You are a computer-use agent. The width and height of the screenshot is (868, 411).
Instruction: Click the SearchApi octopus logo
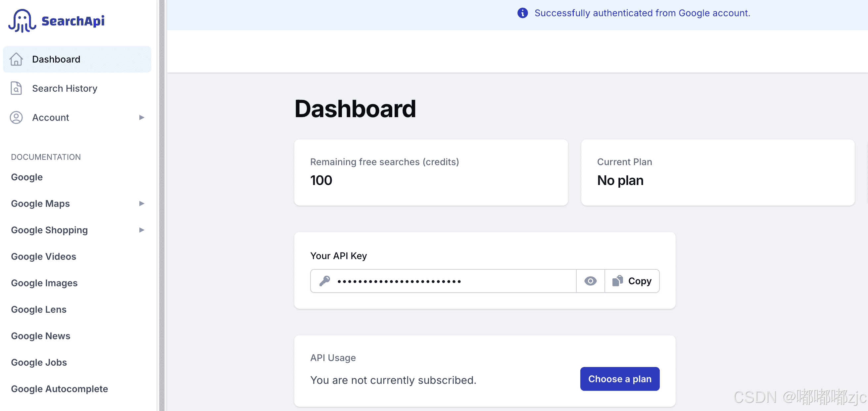[x=22, y=20]
